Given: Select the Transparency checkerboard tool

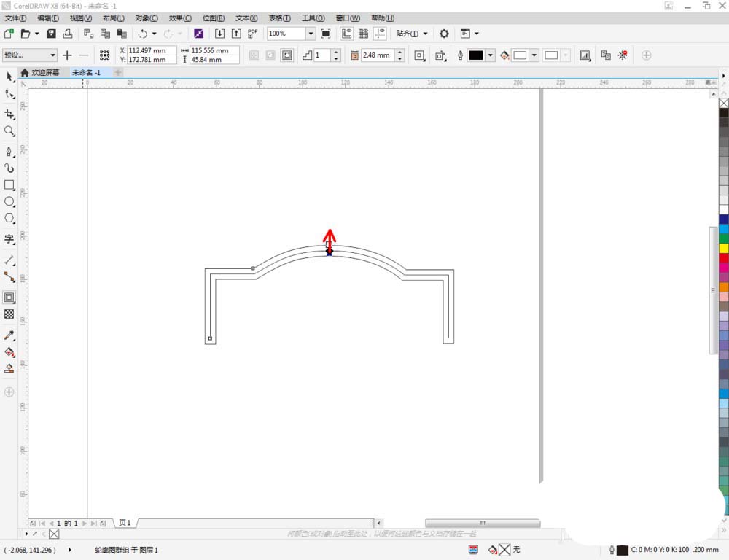Looking at the screenshot, I should point(9,314).
